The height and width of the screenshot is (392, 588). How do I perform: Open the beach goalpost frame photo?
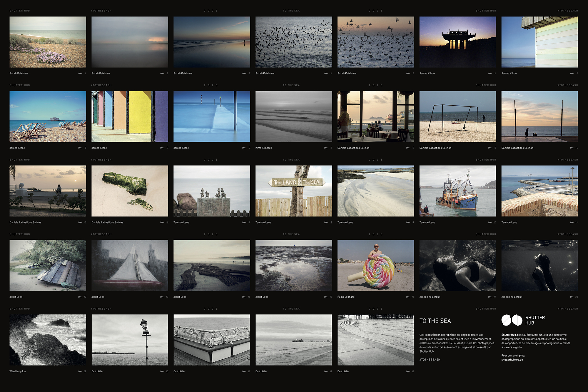pos(457,116)
